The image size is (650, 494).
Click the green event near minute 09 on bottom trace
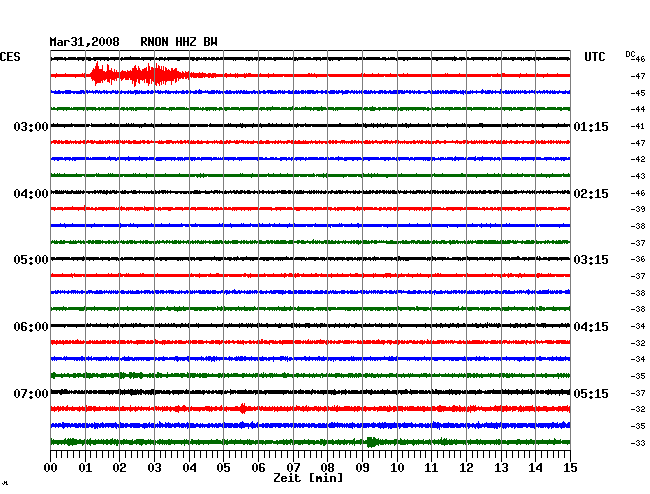click(371, 442)
